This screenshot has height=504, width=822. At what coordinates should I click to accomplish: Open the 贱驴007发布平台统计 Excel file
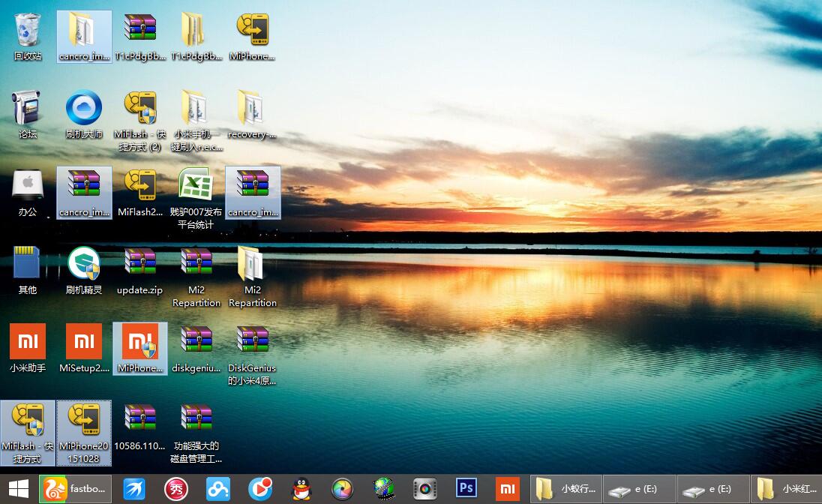[196, 187]
